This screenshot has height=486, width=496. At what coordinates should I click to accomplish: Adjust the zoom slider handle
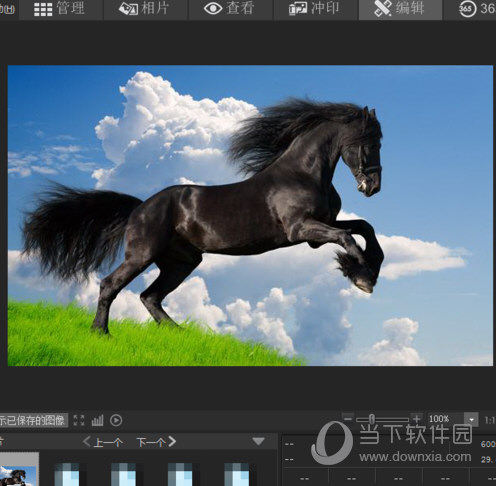pos(372,419)
